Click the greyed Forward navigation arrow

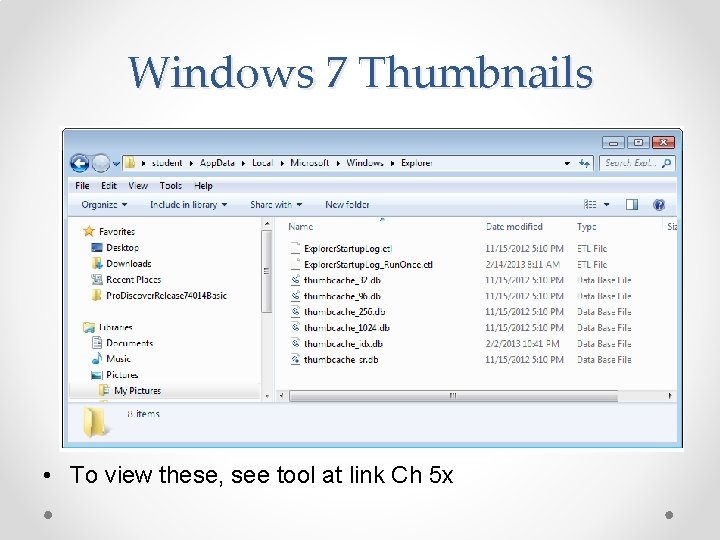coord(101,163)
